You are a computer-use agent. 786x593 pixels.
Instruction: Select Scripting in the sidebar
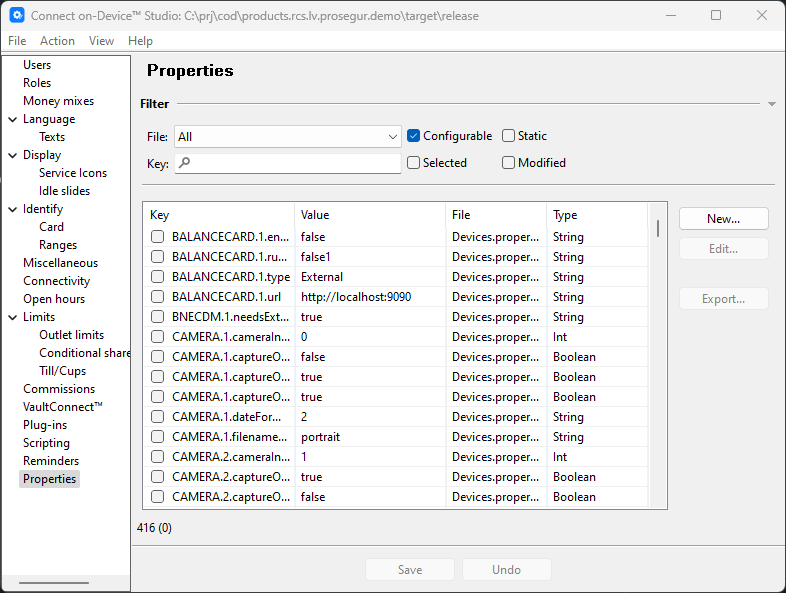[x=46, y=443]
